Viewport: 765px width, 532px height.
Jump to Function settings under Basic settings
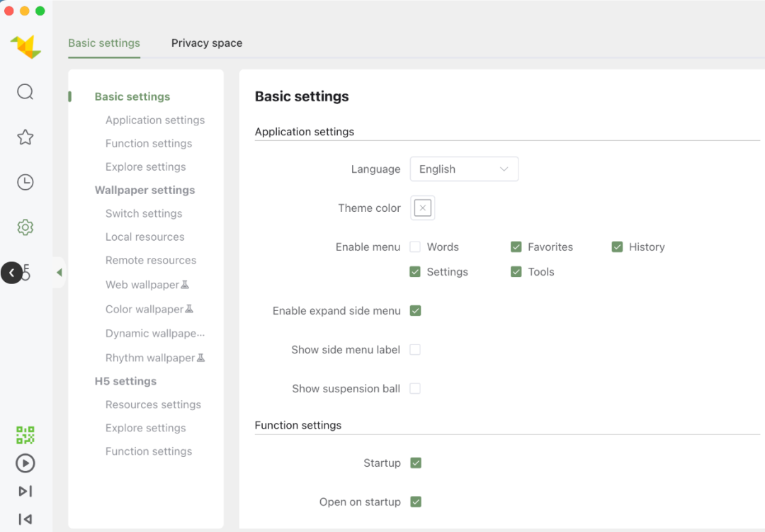pyautogui.click(x=149, y=144)
